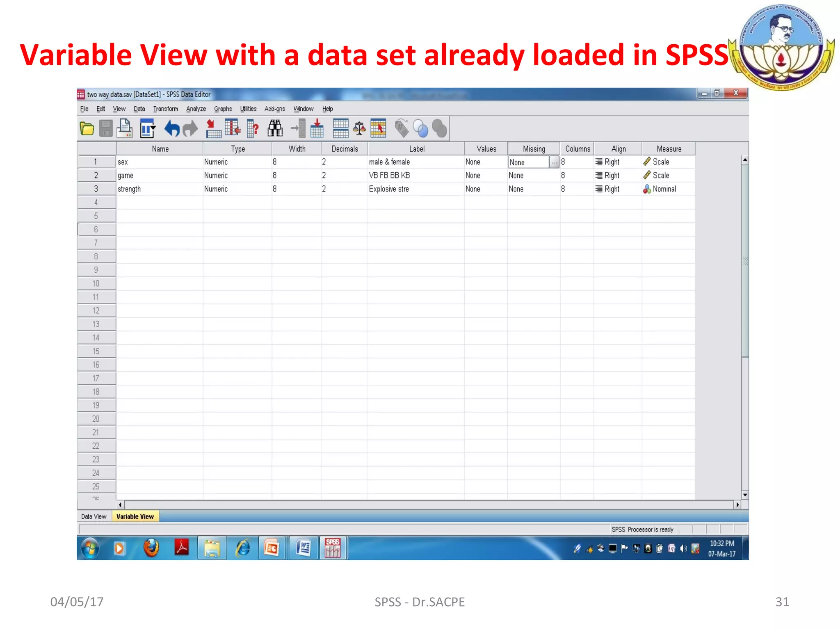Select the Measure column header

click(669, 148)
